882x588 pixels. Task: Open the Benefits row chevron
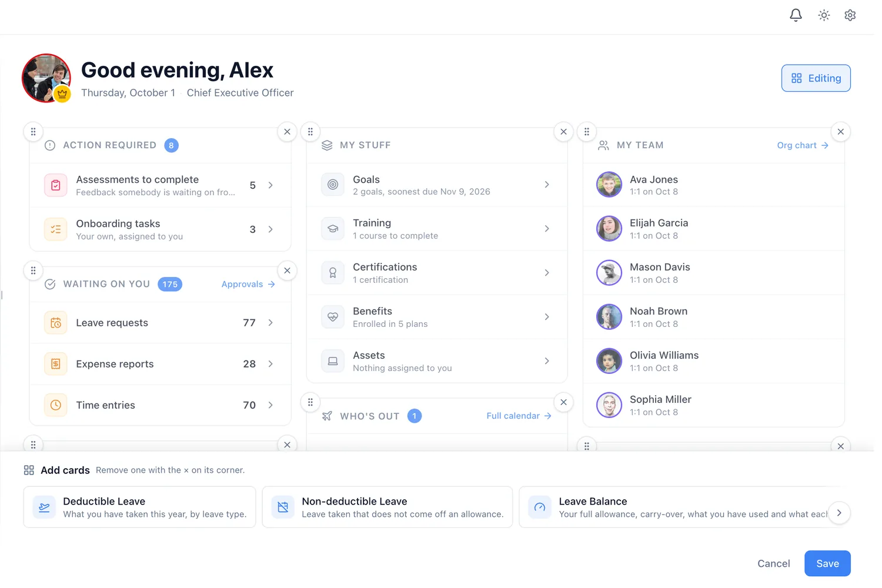point(547,317)
